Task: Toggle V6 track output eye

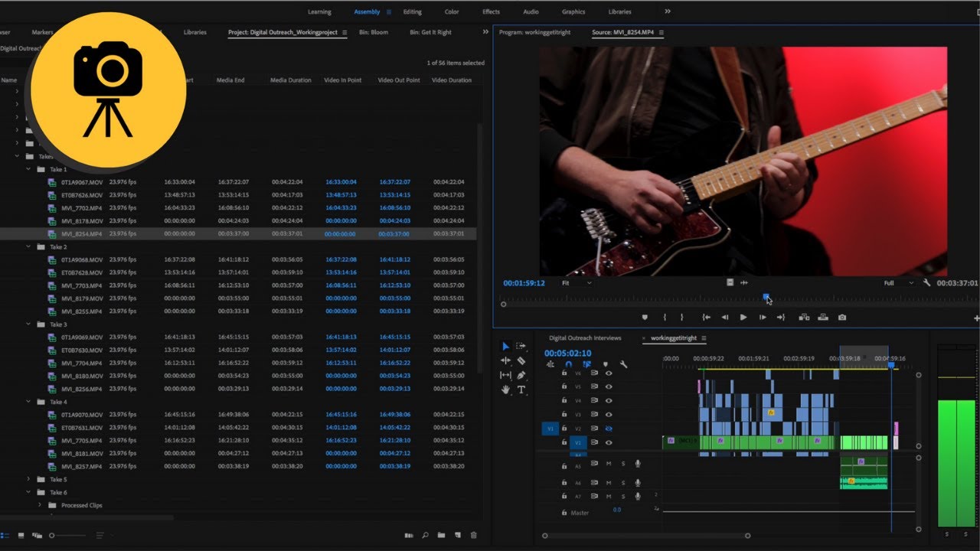Action: pos(609,373)
